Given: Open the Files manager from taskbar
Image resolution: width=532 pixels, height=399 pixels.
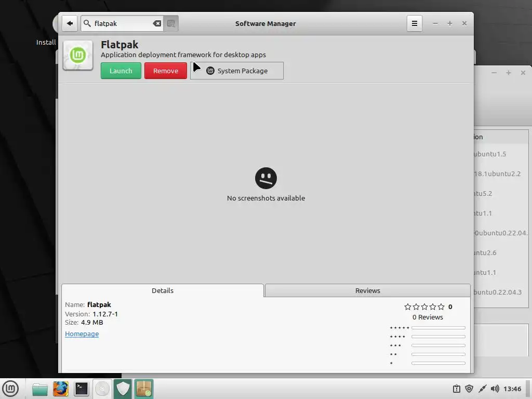Looking at the screenshot, I should [39, 389].
